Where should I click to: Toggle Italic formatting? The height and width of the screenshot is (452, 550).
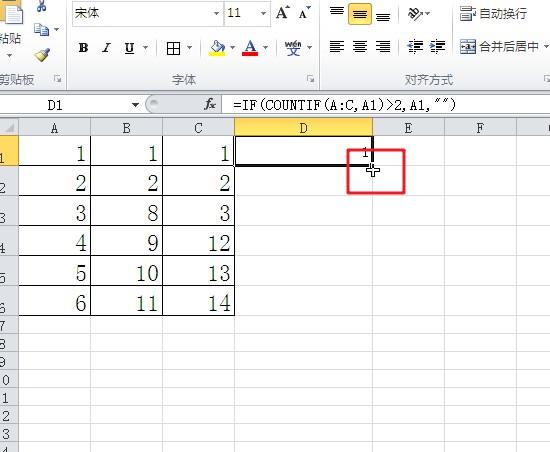pyautogui.click(x=106, y=47)
